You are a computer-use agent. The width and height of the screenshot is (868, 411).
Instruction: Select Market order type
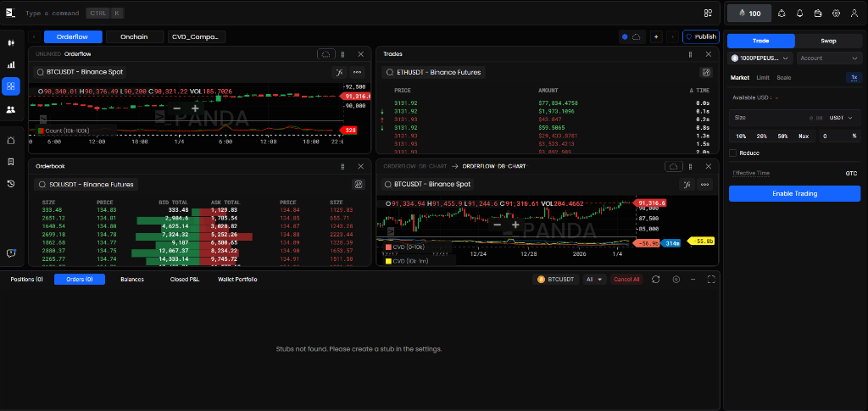[x=739, y=78]
